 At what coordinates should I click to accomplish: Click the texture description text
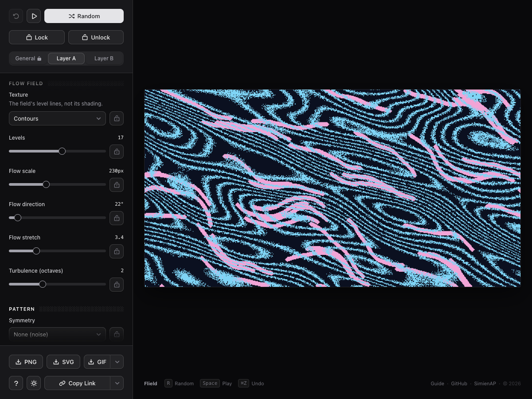pos(56,104)
